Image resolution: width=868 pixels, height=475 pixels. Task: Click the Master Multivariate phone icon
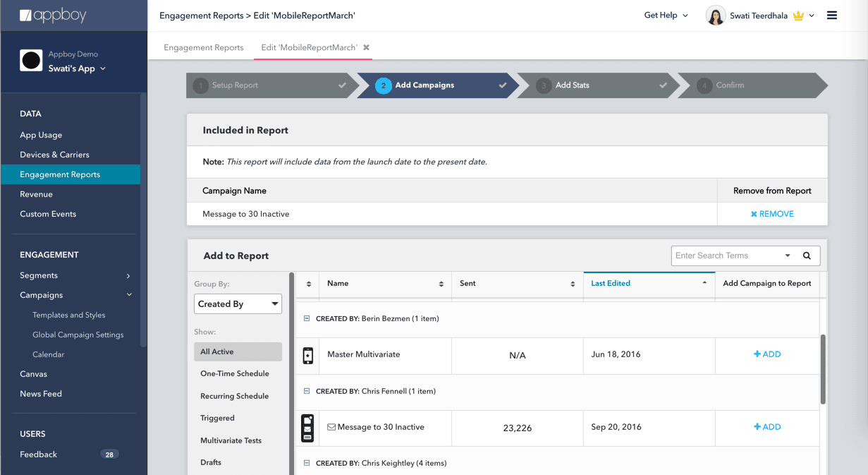[x=307, y=355]
